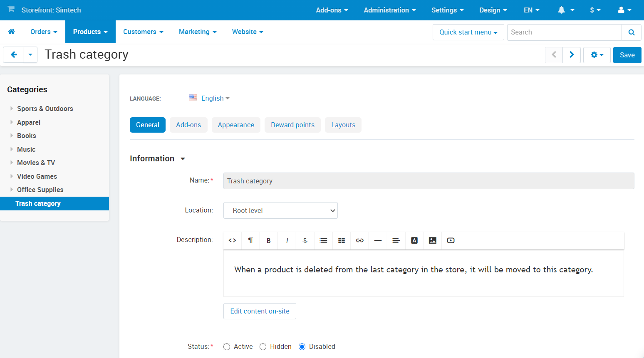Open the Location dropdown

click(280, 210)
